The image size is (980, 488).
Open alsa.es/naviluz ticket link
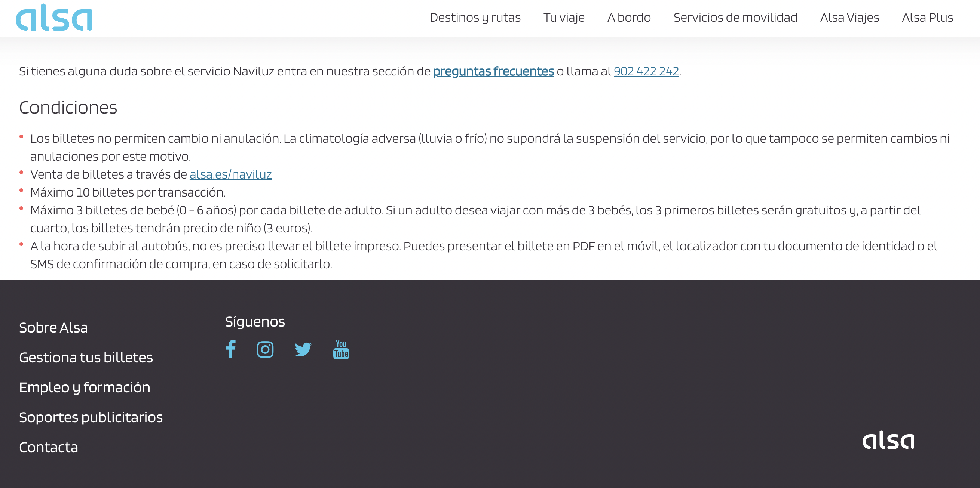230,174
